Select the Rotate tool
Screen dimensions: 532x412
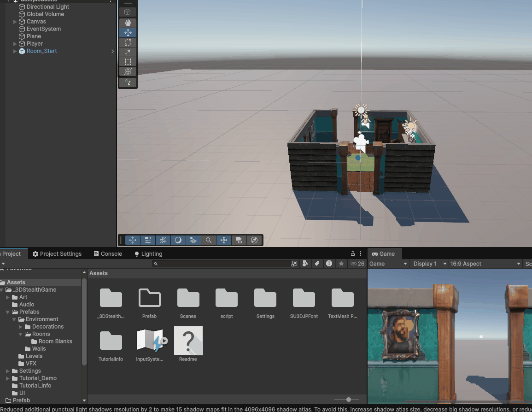tap(128, 42)
